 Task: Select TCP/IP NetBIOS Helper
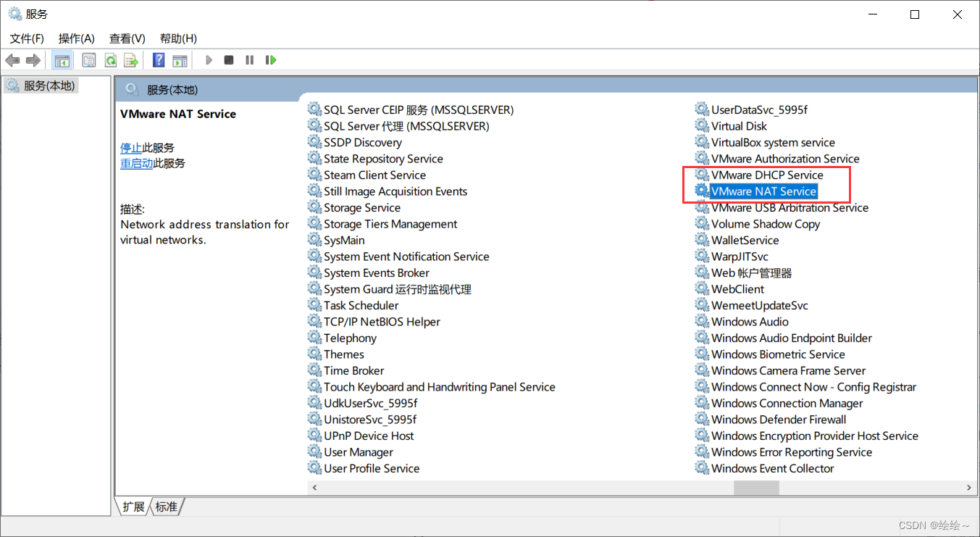tap(382, 322)
